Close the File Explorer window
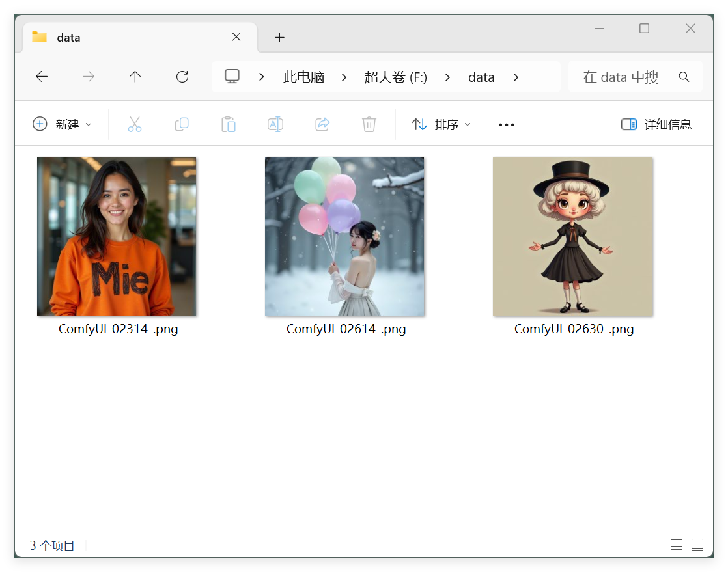This screenshot has height=572, width=728. click(x=690, y=28)
